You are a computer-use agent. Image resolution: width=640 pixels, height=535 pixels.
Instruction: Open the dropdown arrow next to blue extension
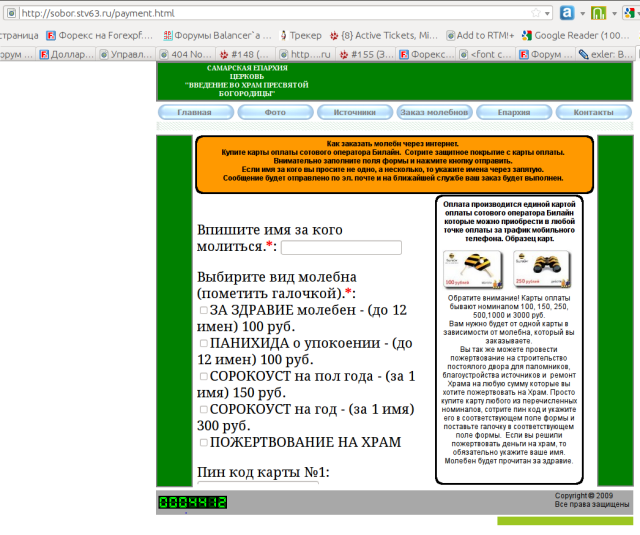click(x=581, y=13)
